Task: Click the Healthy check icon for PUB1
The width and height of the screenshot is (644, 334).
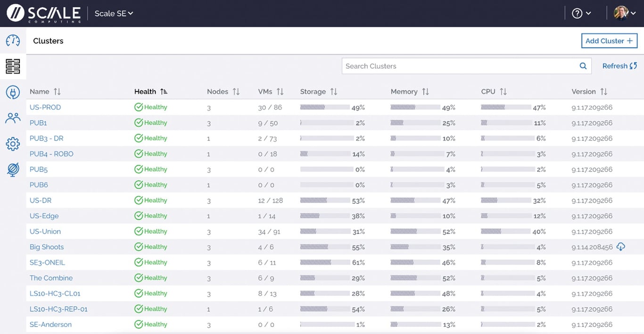Action: coord(139,123)
